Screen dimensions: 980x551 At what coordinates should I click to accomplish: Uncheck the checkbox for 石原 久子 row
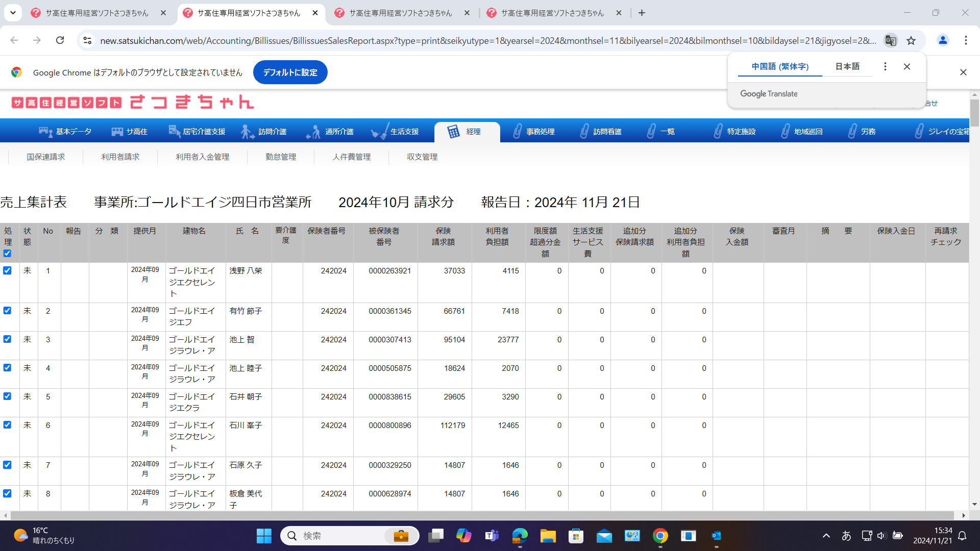tap(7, 465)
